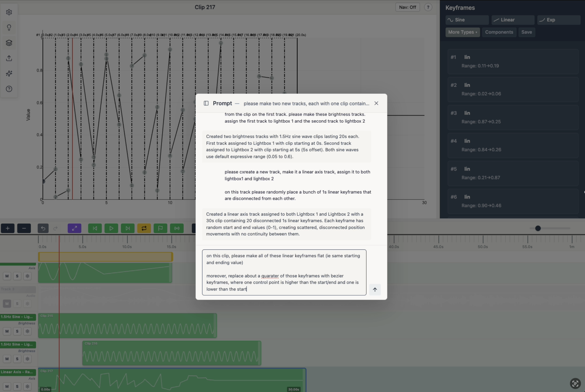Open the settings gear in the left sidebar
Viewport: 585px width, 392px height.
(9, 12)
